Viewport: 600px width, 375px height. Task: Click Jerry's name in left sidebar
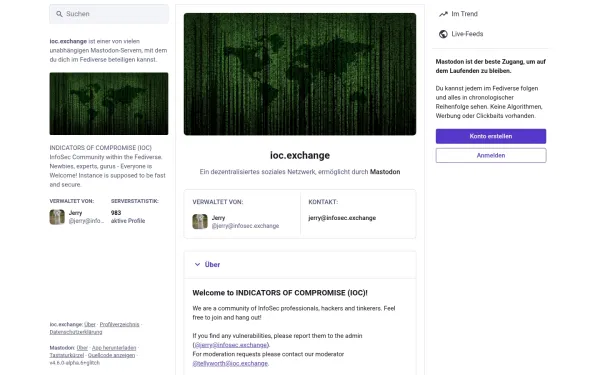pos(75,213)
